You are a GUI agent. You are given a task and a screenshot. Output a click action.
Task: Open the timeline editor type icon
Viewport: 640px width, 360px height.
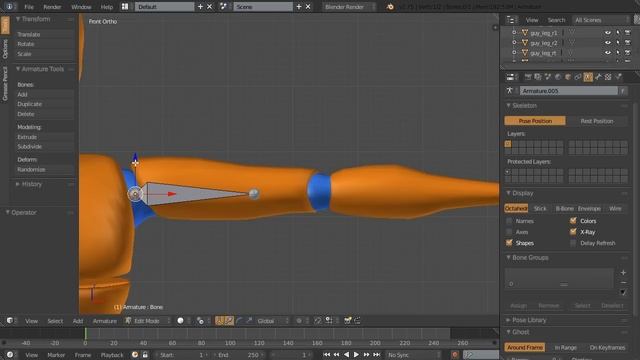pyautogui.click(x=10, y=355)
